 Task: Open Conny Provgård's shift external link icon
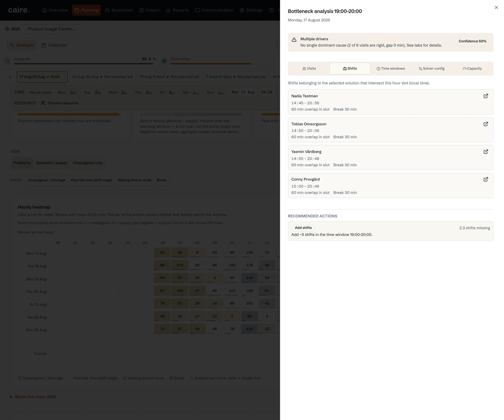(x=485, y=179)
